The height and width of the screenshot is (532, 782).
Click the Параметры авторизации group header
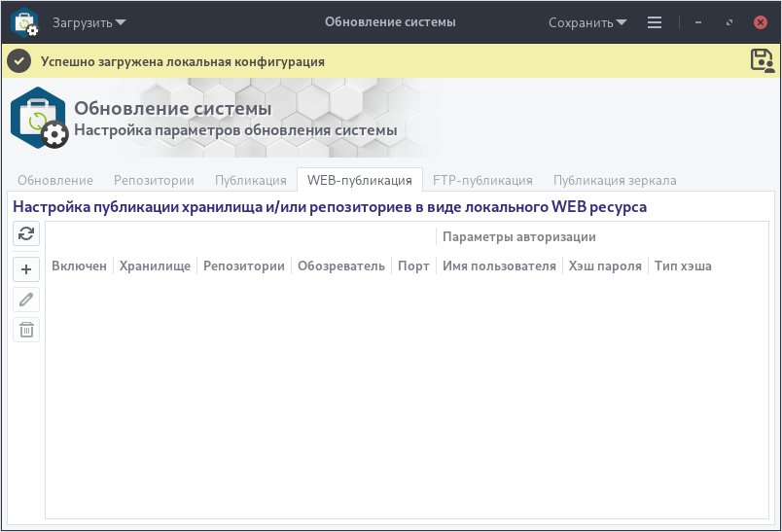point(519,237)
